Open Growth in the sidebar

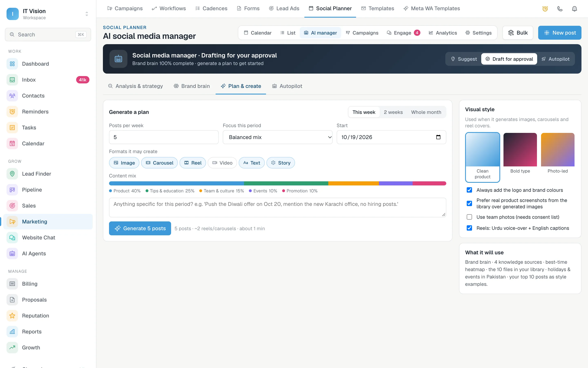pyautogui.click(x=48, y=348)
